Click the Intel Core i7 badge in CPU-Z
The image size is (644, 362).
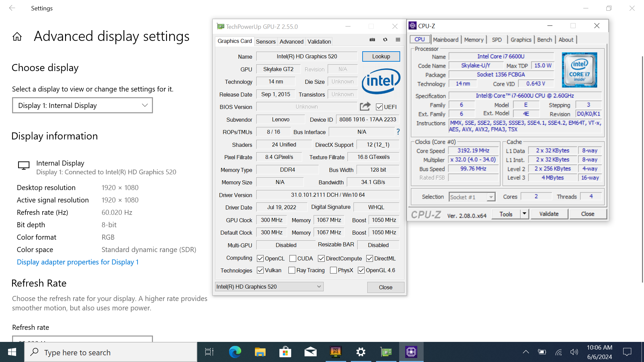click(579, 70)
